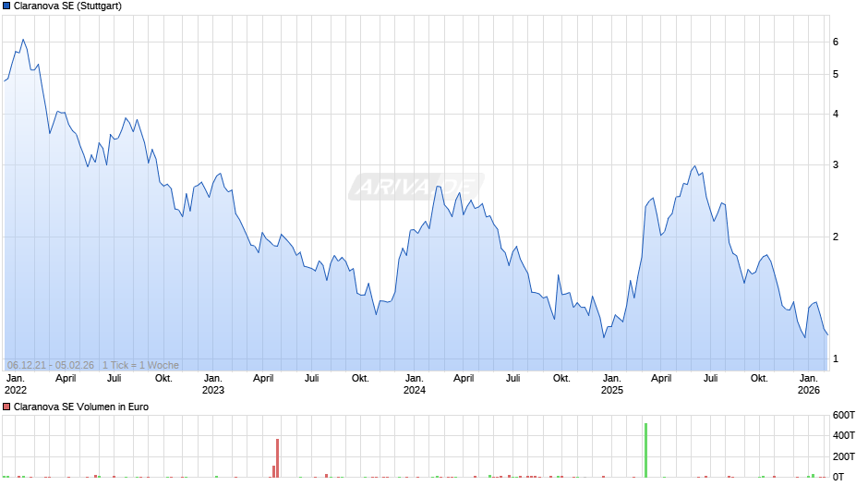
Task: Click the '0T' volume axis label
Action: [838, 477]
